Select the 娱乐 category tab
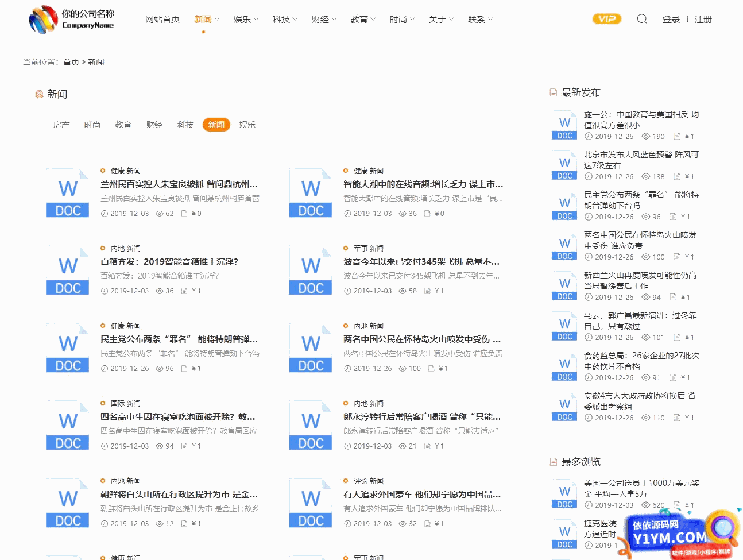Viewport: 743px width, 560px height. tap(247, 125)
